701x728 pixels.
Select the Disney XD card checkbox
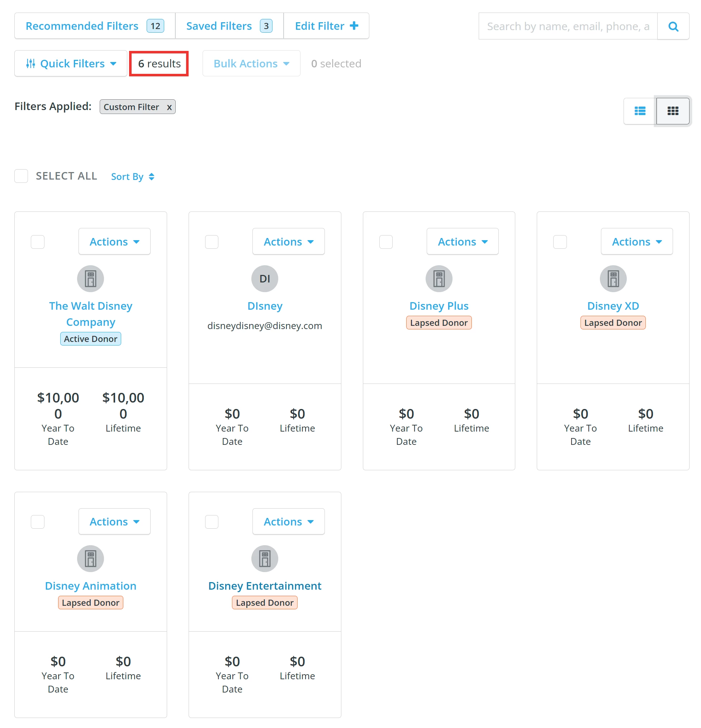[x=560, y=242]
